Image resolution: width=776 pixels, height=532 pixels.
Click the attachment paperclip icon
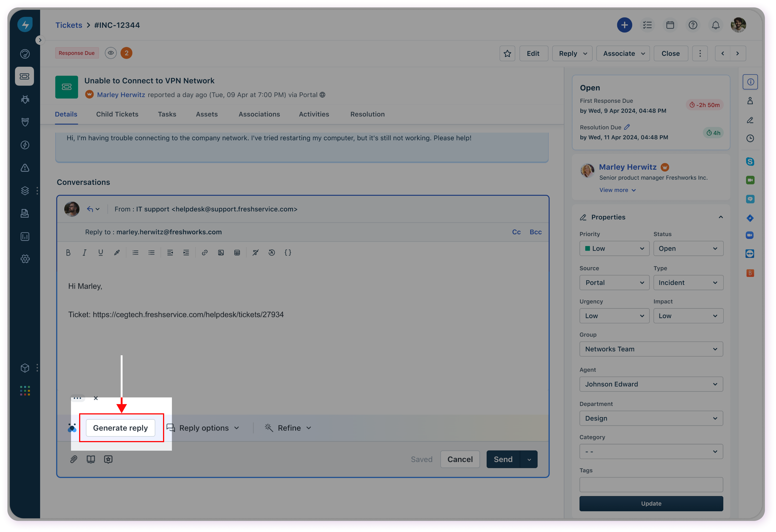click(73, 460)
